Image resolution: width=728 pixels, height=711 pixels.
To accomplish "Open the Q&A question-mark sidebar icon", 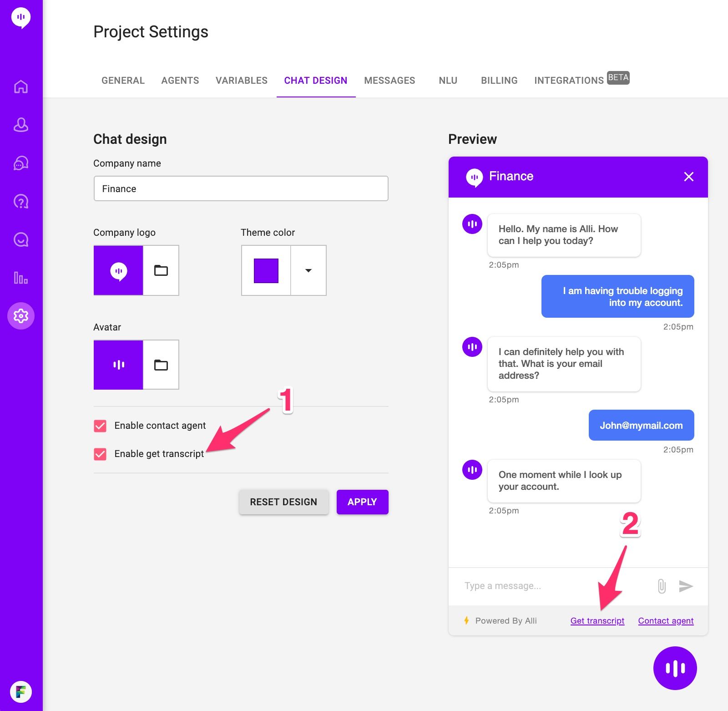I will [21, 201].
